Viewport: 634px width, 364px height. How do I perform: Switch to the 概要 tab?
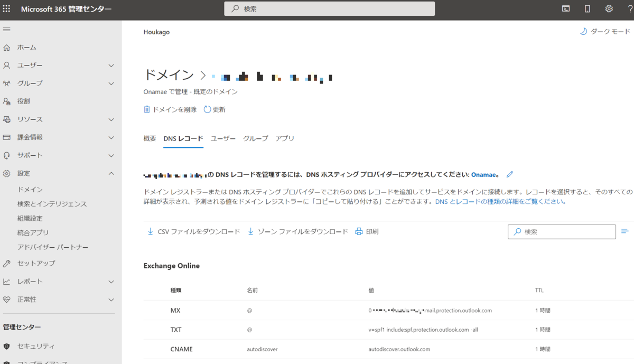(x=150, y=138)
